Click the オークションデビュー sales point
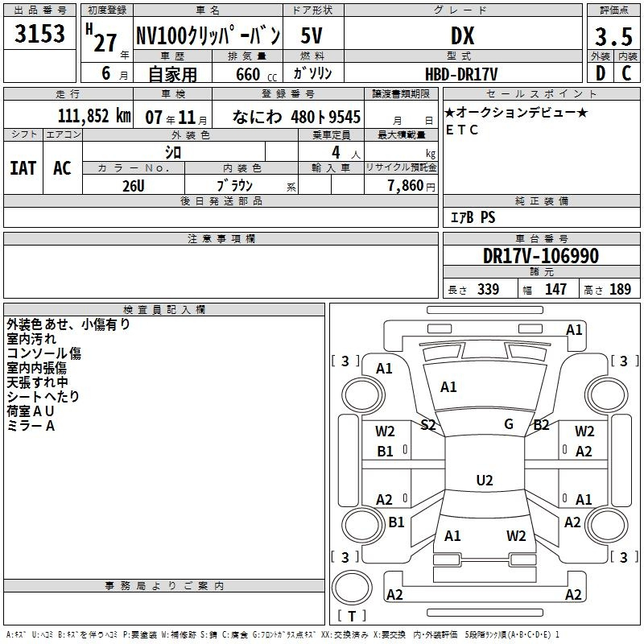The height and width of the screenshot is (644, 644). click(x=516, y=112)
